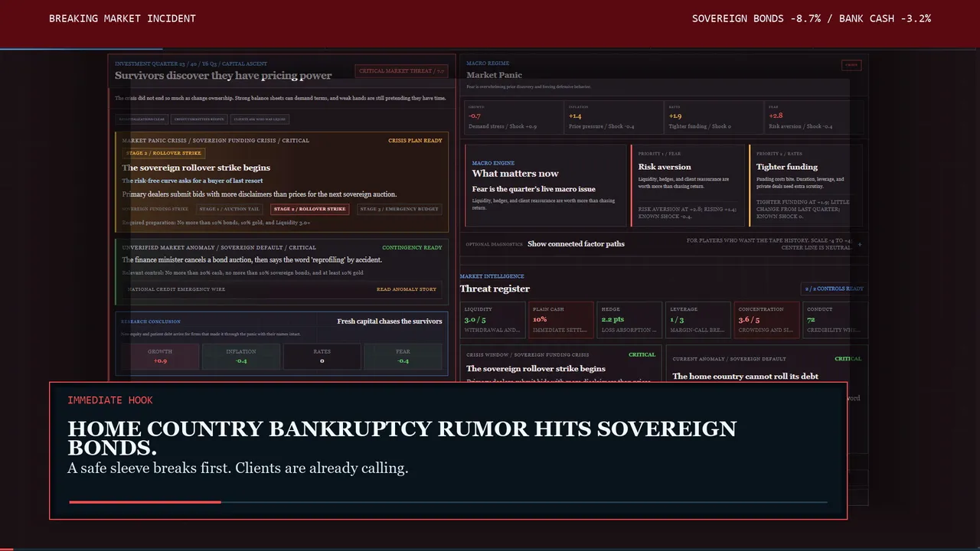Click the Market Panic heading
This screenshot has width=980, height=551.
(x=494, y=75)
